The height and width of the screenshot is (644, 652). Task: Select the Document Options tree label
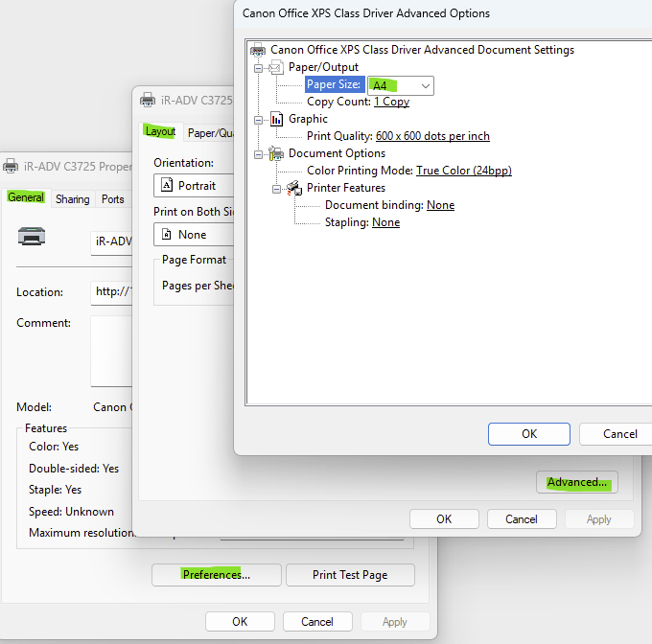tap(337, 153)
